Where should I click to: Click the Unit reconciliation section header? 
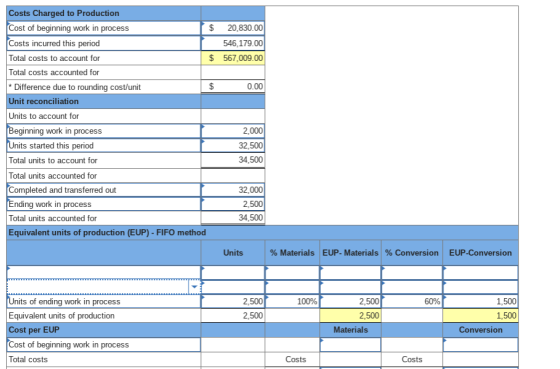104,101
